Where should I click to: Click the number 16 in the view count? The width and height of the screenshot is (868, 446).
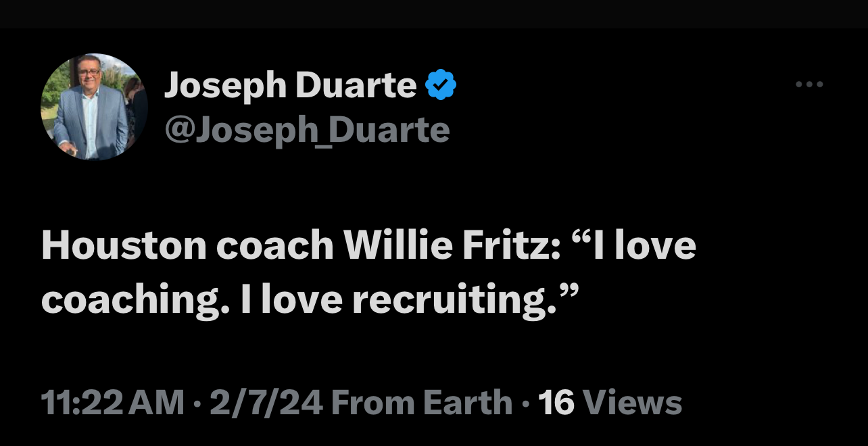click(x=556, y=403)
